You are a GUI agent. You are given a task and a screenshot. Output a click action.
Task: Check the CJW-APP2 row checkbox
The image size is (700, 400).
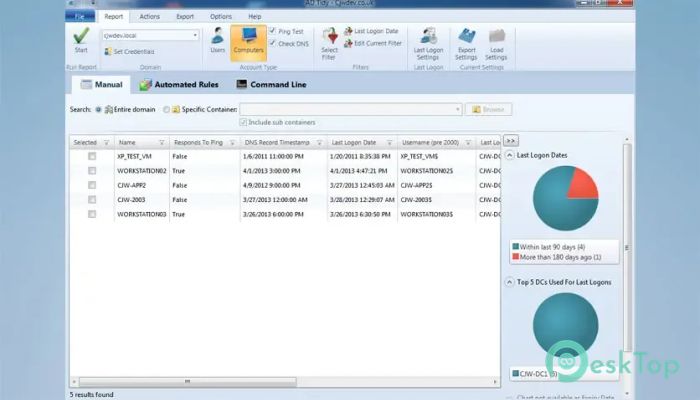point(92,185)
